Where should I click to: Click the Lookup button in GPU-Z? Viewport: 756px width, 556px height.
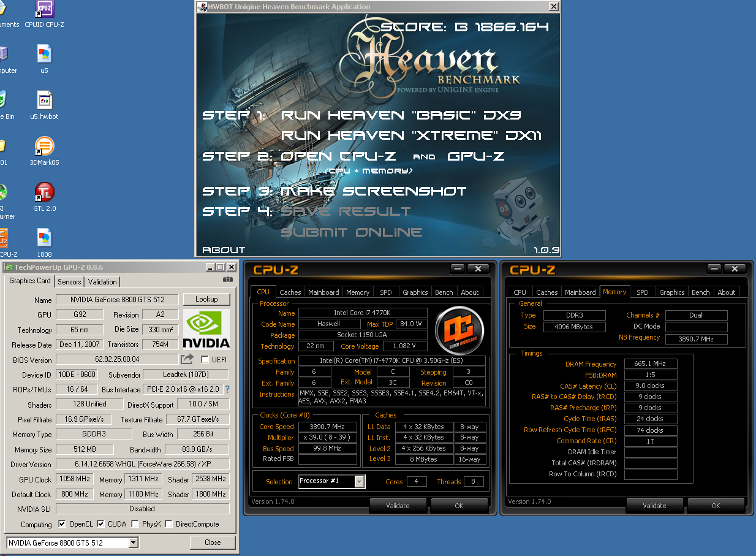click(206, 299)
